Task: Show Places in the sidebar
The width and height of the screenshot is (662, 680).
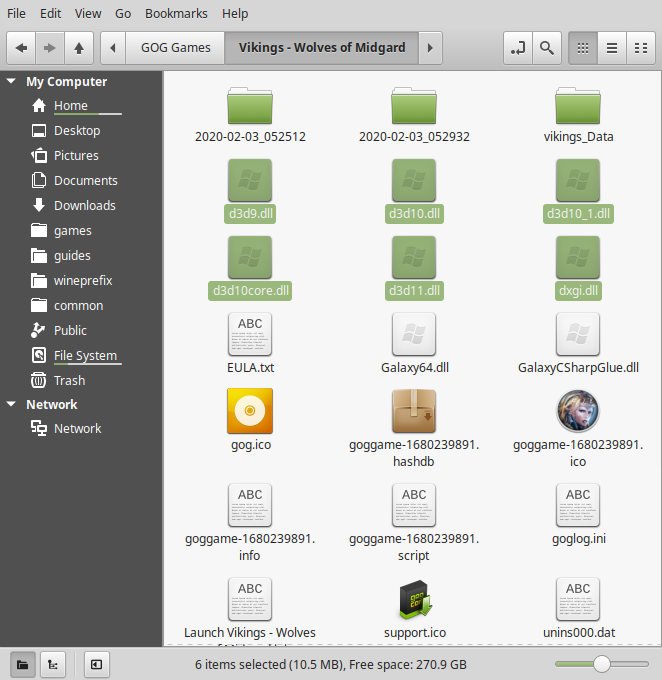Action: (23, 664)
